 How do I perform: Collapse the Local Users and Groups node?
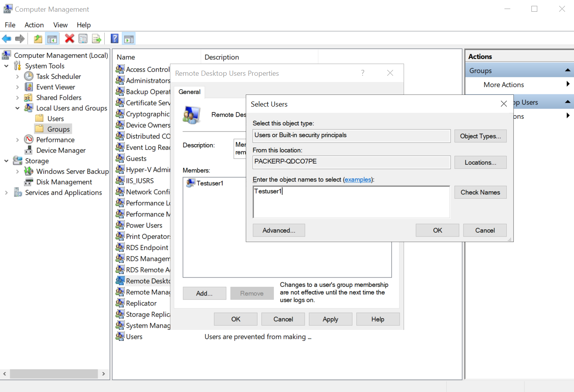17,108
